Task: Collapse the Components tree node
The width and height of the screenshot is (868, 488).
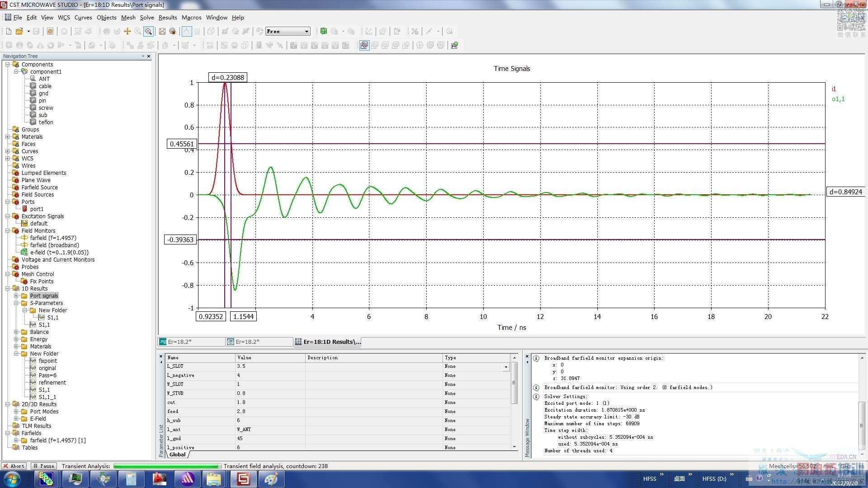Action: 8,64
